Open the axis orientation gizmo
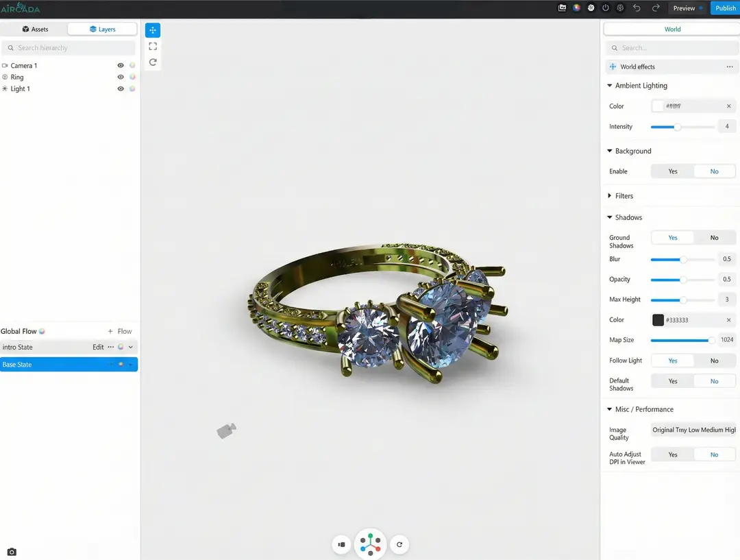 (x=370, y=544)
